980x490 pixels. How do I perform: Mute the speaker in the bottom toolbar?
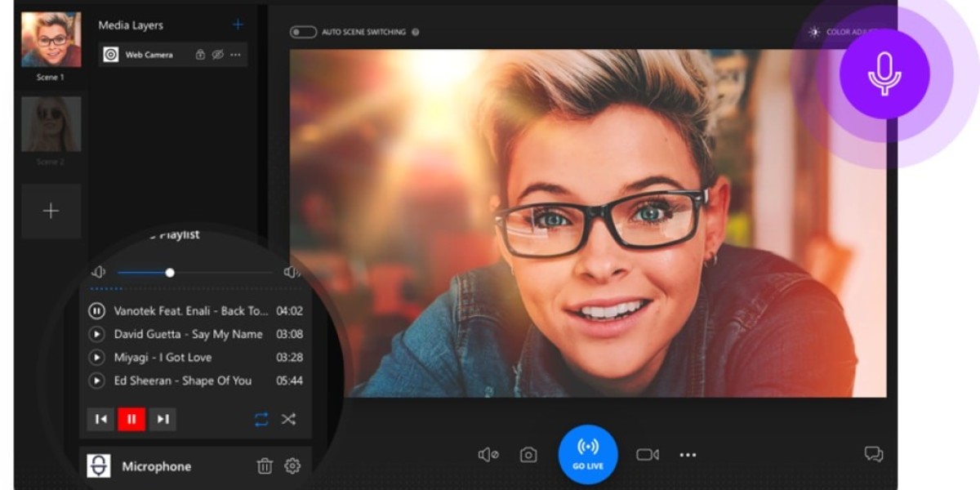[488, 455]
